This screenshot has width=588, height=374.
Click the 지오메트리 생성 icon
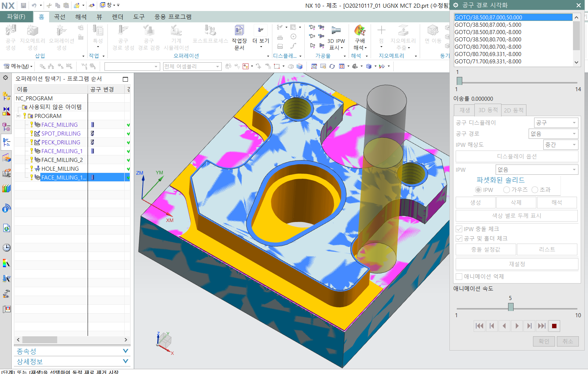[32, 37]
